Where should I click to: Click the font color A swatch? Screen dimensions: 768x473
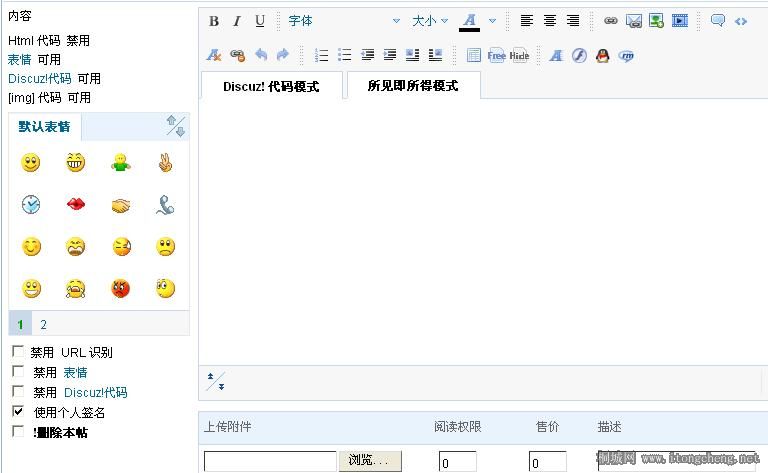[469, 21]
